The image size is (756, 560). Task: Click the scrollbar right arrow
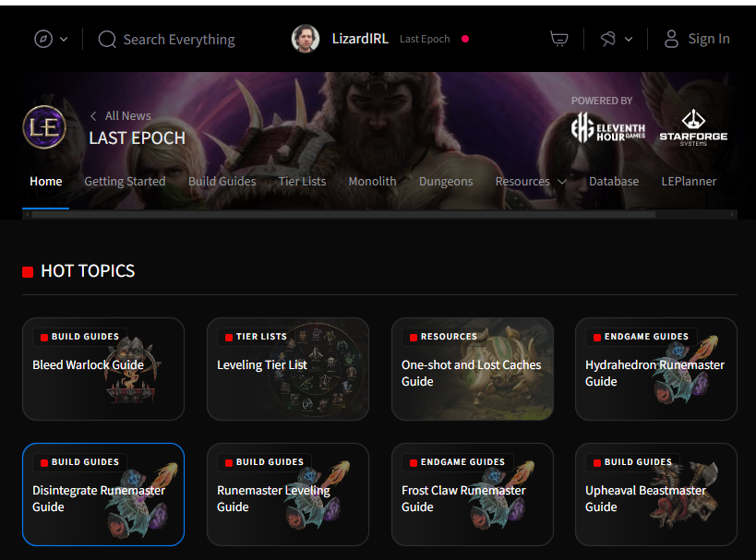(x=732, y=214)
